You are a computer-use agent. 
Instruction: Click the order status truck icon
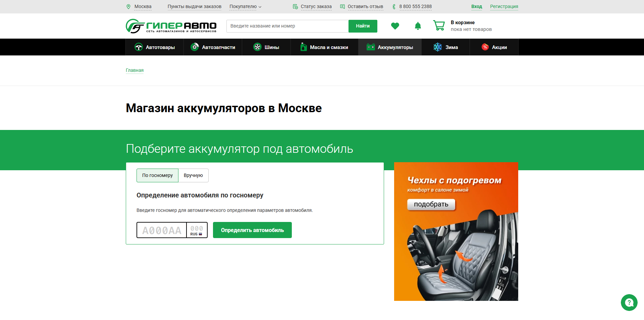click(295, 6)
